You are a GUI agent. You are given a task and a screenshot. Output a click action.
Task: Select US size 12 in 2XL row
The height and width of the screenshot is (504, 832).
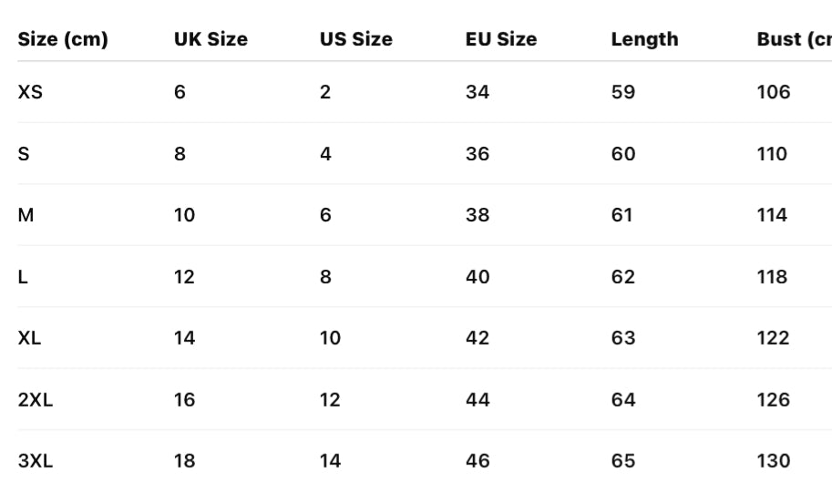330,400
